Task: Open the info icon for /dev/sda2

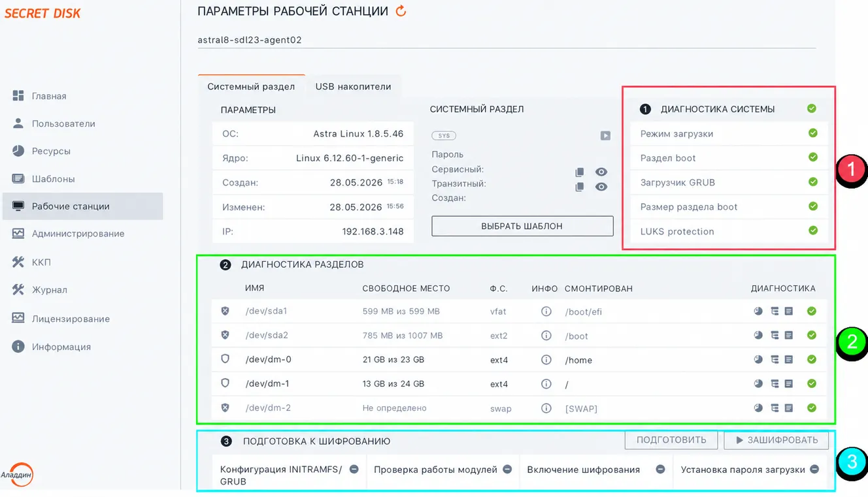Action: pos(546,336)
